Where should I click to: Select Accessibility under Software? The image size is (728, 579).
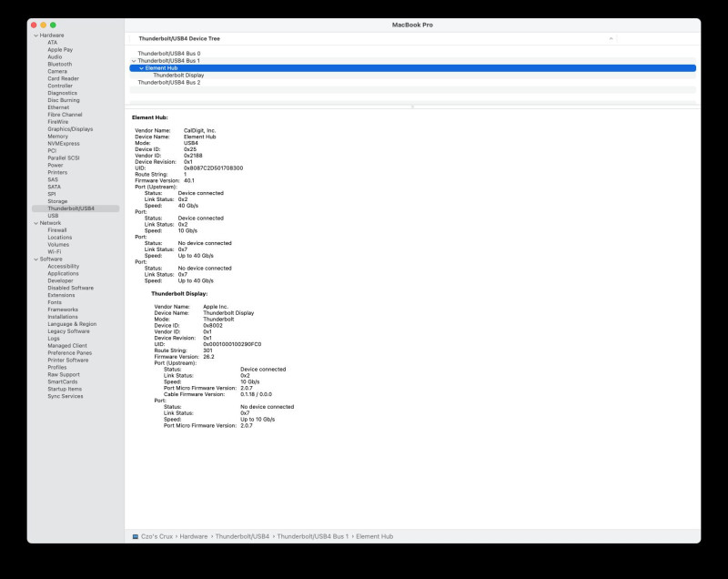coord(64,267)
